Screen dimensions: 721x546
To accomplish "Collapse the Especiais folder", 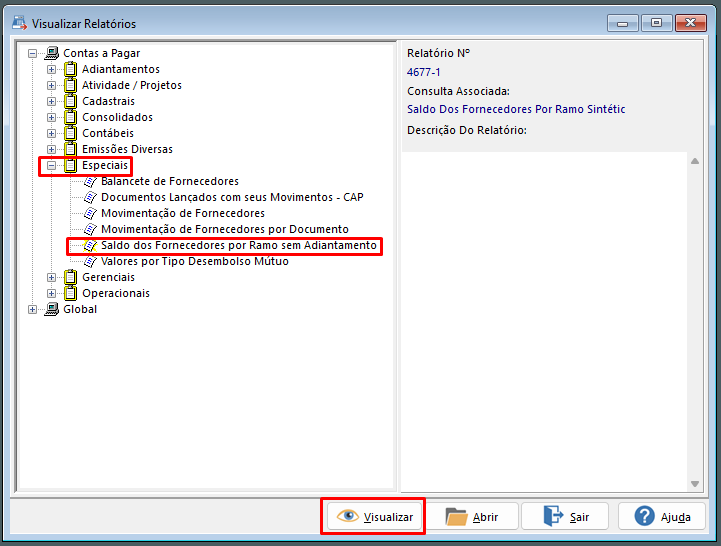I will [52, 166].
